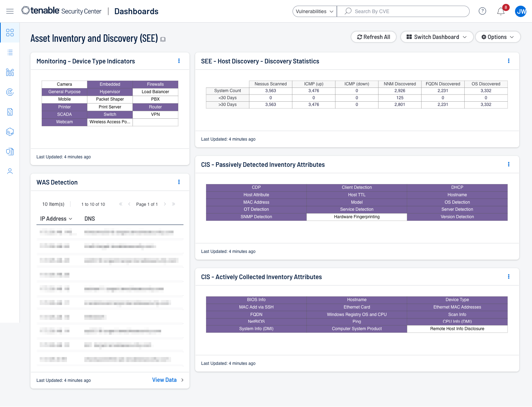Image resolution: width=532 pixels, height=407 pixels.
Task: Click the copy icon beside dashboard title
Action: point(163,39)
